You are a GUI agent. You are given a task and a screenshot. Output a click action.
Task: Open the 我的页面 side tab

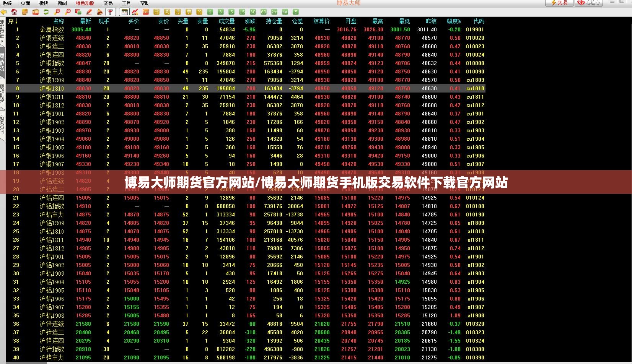(x=2, y=31)
